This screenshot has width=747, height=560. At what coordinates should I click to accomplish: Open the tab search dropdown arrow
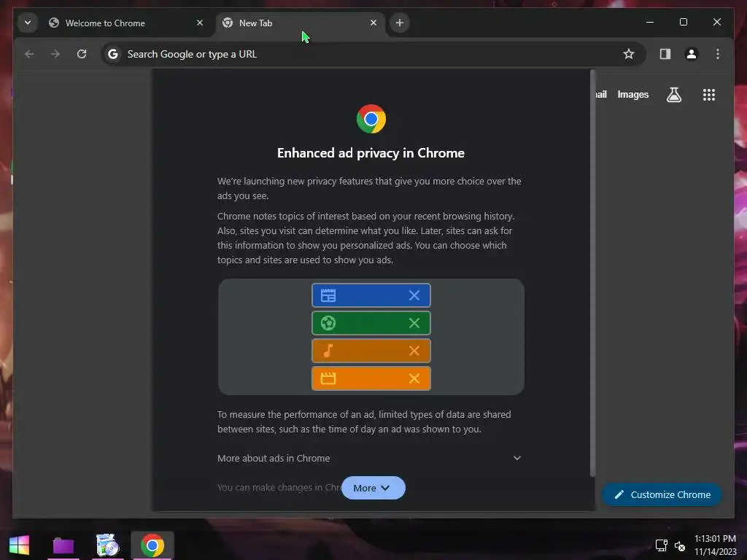coord(28,23)
